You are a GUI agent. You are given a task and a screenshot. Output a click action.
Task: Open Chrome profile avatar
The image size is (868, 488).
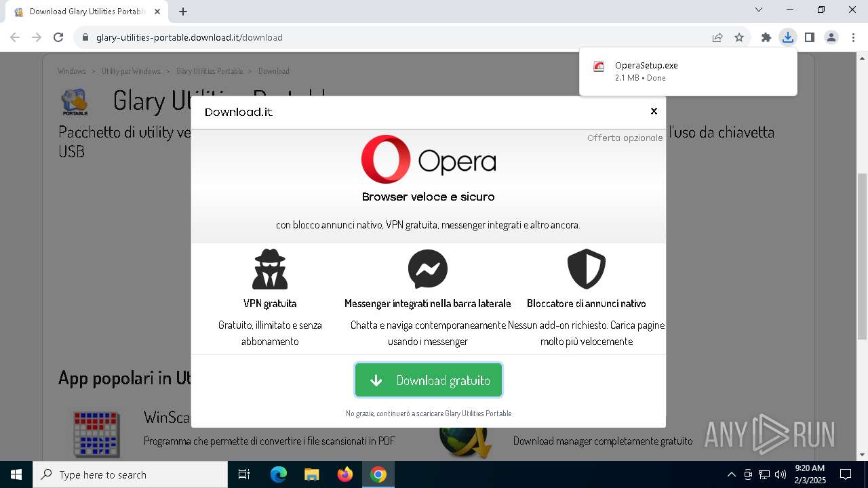pos(831,37)
